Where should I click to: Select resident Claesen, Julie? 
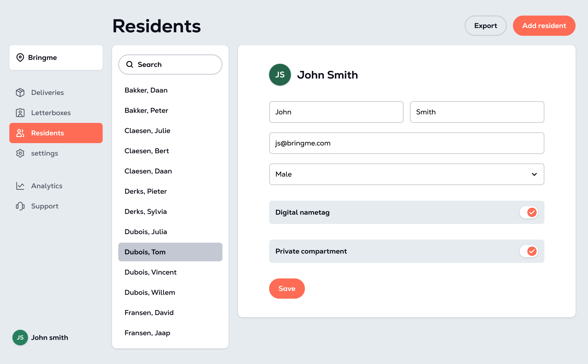(170, 130)
